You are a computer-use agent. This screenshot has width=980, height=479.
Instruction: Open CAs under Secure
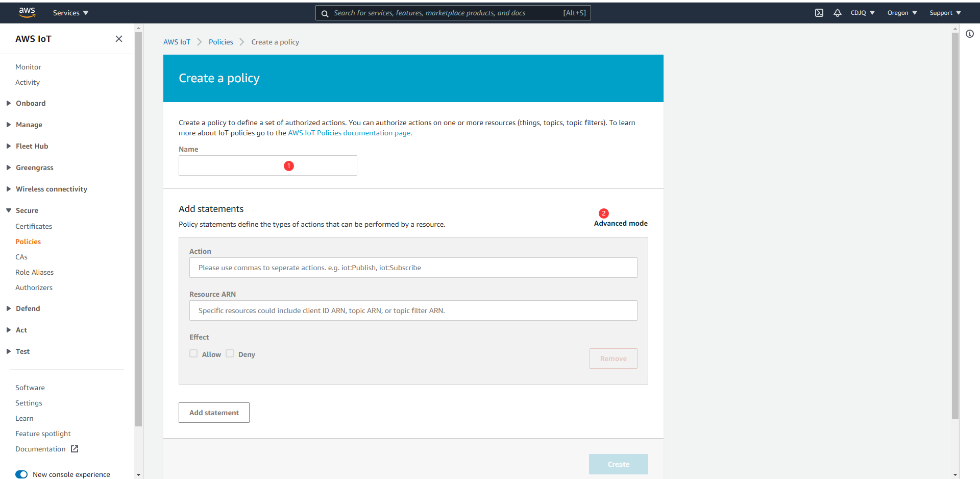[x=21, y=257]
